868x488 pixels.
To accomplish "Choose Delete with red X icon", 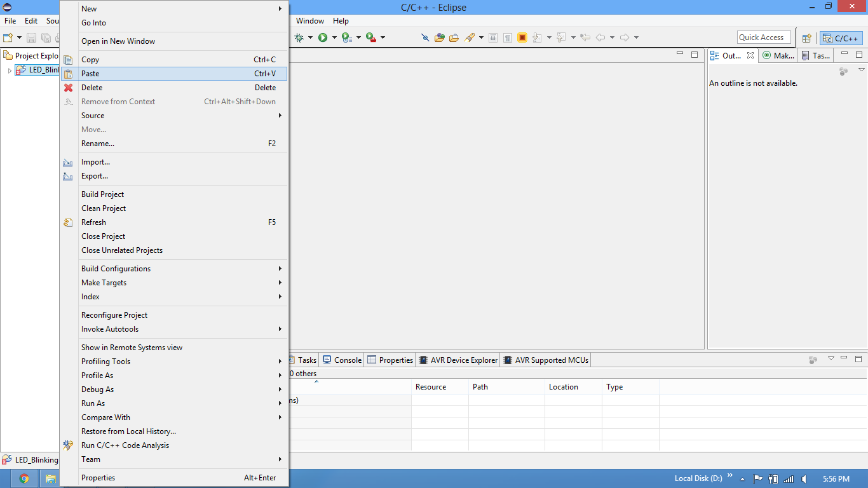I will [174, 88].
